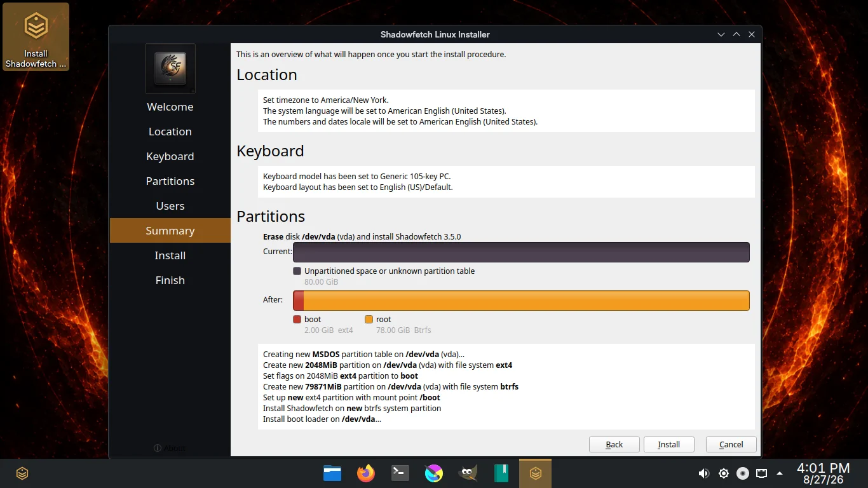Select the highlighted Summary step

(170, 231)
